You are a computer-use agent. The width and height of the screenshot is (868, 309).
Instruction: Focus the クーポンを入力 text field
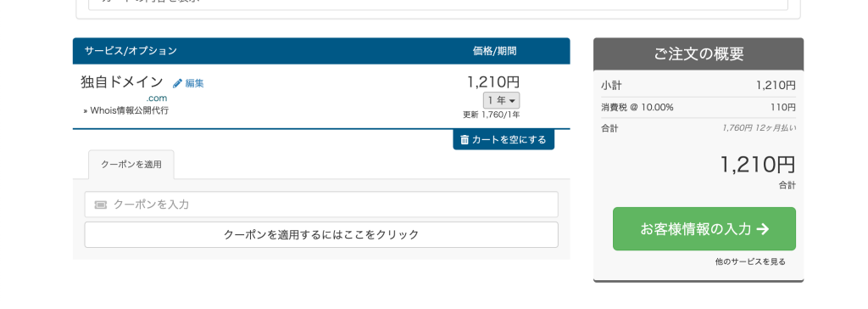(x=321, y=205)
